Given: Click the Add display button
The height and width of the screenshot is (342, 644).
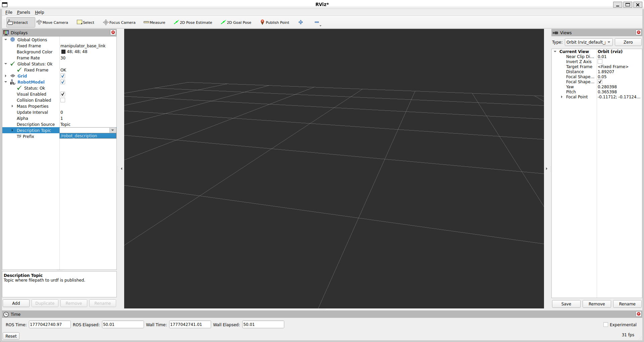Looking at the screenshot, I should point(16,303).
